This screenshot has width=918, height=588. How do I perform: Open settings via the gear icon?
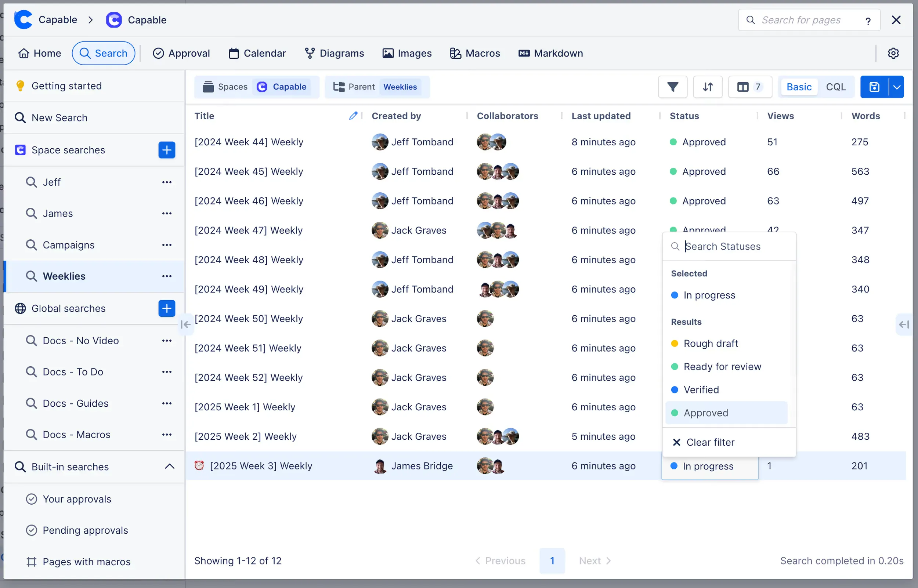point(893,54)
